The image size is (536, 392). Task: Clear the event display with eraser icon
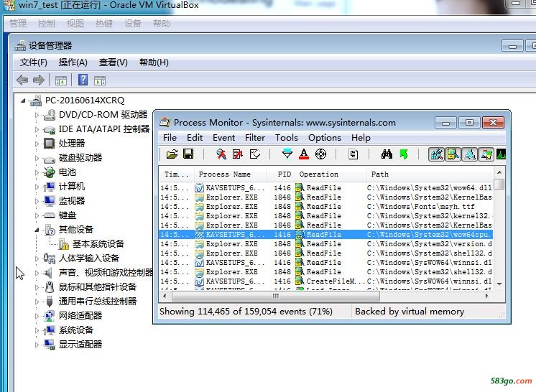[x=254, y=154]
